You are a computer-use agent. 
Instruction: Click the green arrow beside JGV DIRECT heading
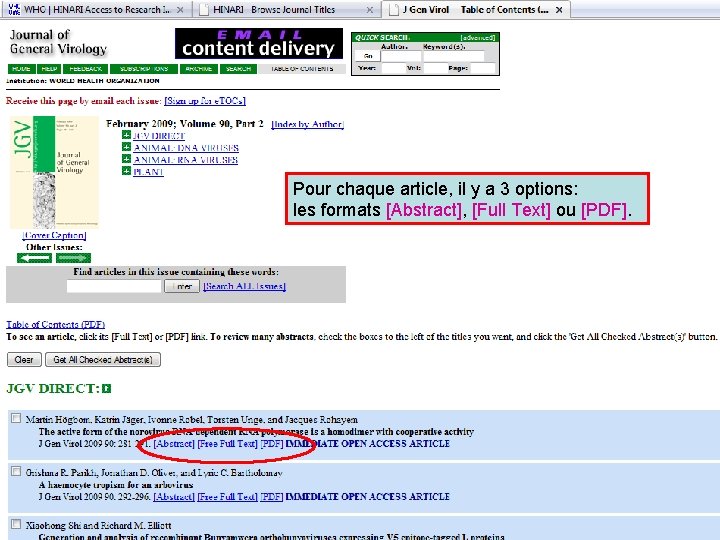coord(107,389)
